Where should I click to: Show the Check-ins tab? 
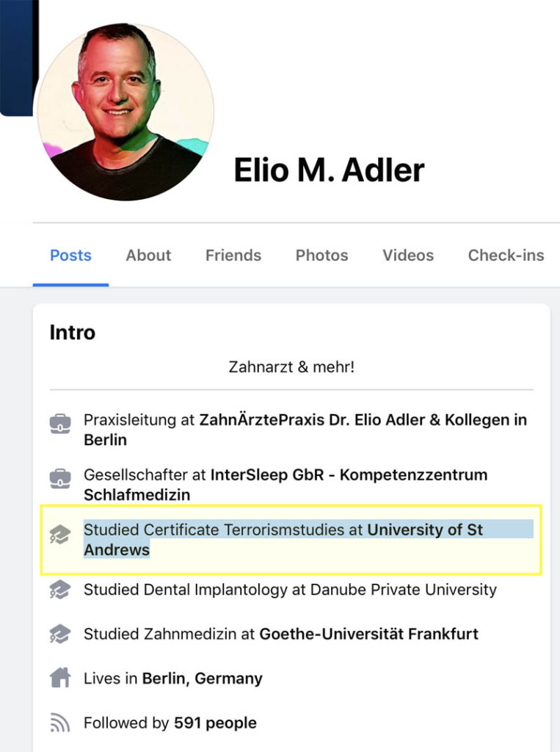[x=506, y=256]
